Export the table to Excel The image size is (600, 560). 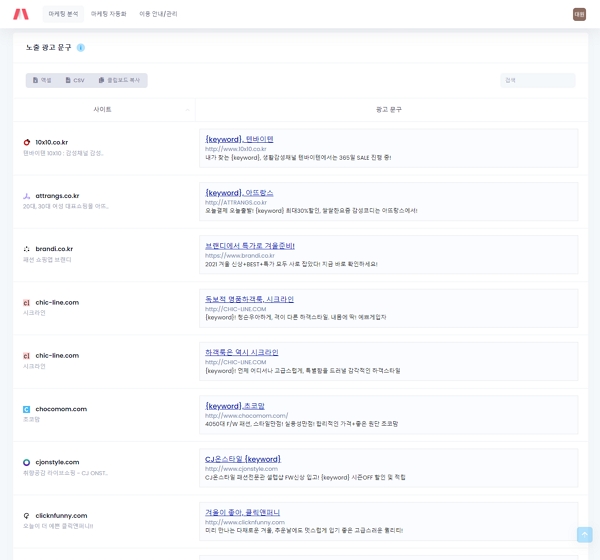(x=42, y=80)
